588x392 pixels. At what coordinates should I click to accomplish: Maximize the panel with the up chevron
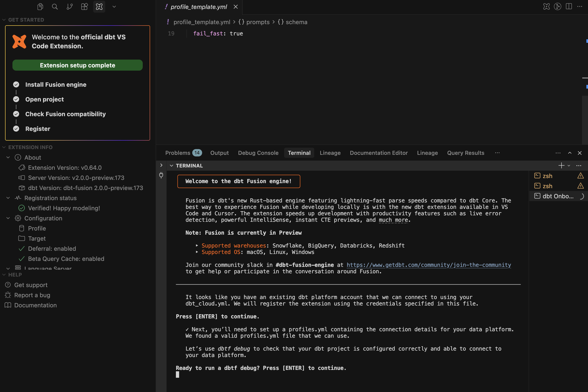570,153
